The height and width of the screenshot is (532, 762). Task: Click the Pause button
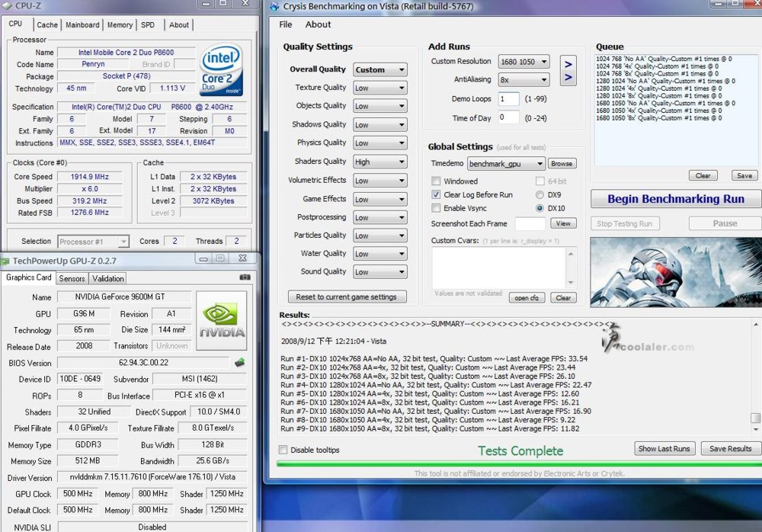point(725,223)
